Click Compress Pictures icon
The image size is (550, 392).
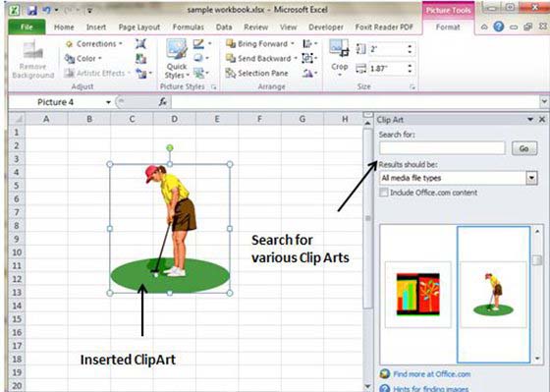click(x=141, y=44)
